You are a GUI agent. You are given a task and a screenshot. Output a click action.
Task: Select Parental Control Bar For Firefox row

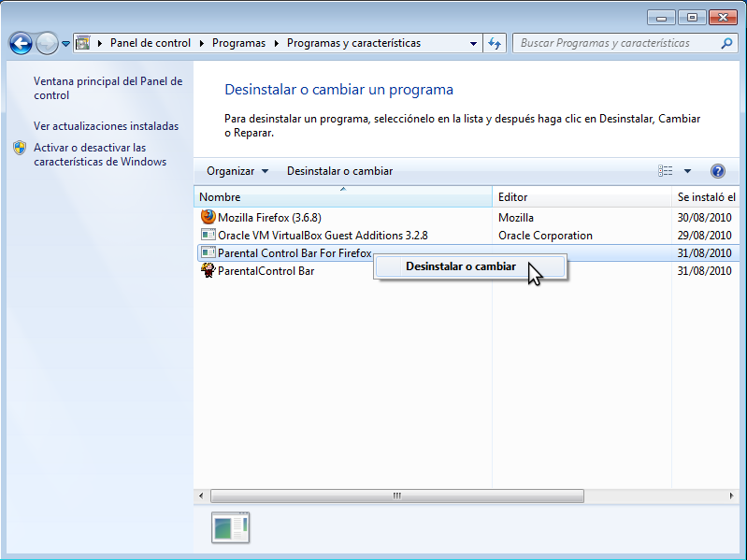(x=467, y=252)
